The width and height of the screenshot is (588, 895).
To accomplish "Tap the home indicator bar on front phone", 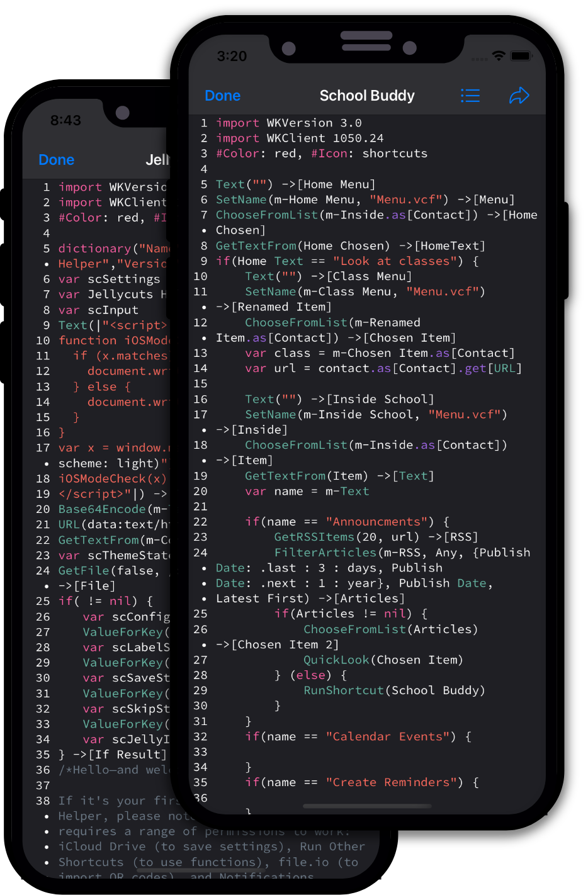I will 367,806.
